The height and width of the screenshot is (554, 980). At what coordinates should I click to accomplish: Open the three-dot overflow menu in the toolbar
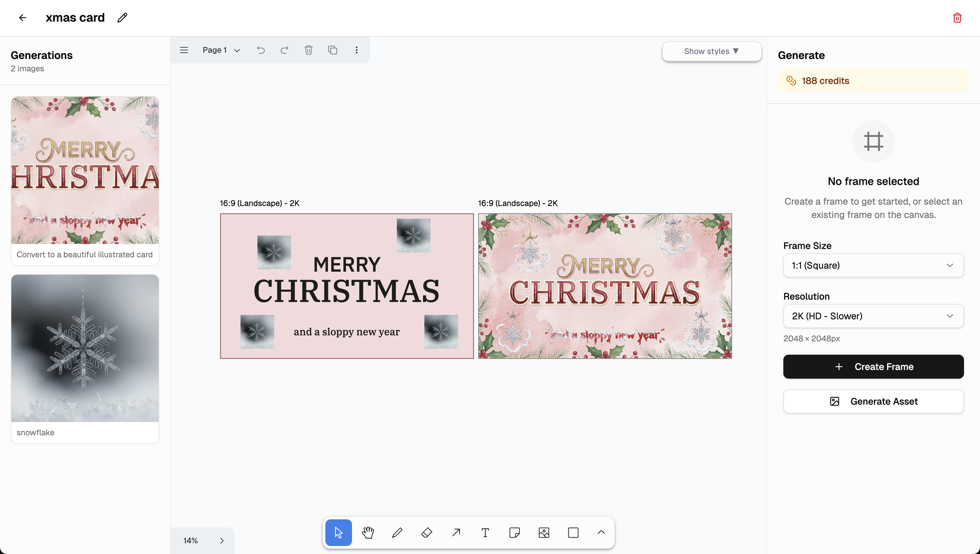click(356, 50)
